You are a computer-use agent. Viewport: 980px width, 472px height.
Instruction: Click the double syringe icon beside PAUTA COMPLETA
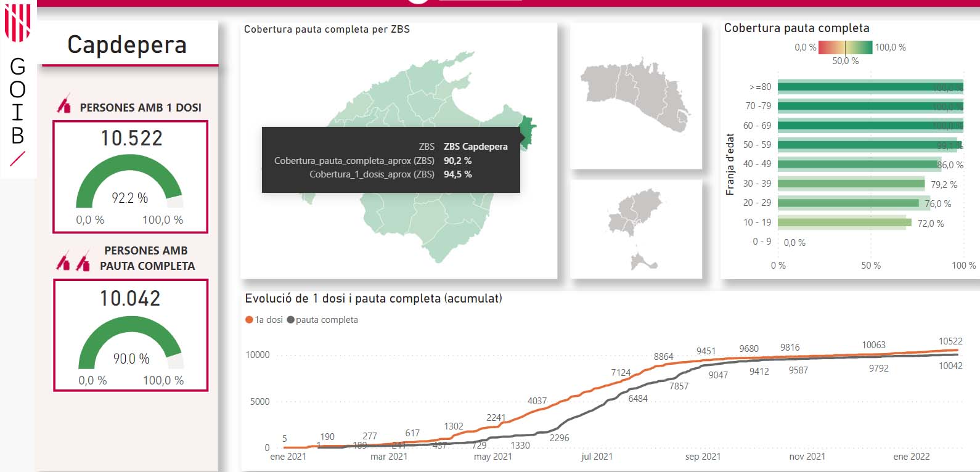(x=74, y=261)
